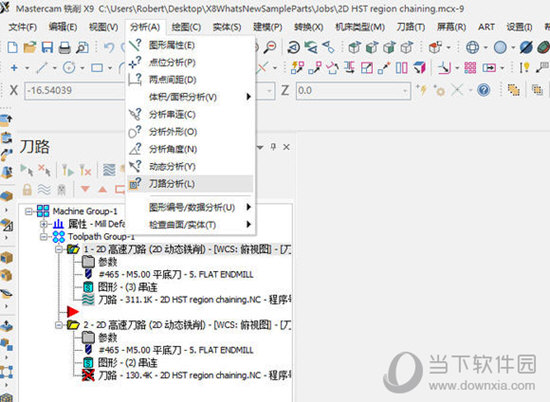Select 分析外形(O) menu entry
550x402 pixels.
[x=190, y=132]
